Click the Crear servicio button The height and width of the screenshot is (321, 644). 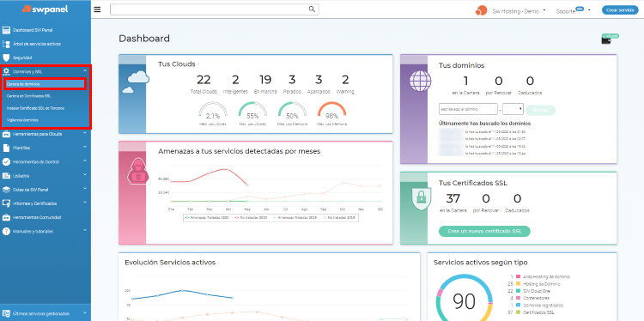[620, 10]
